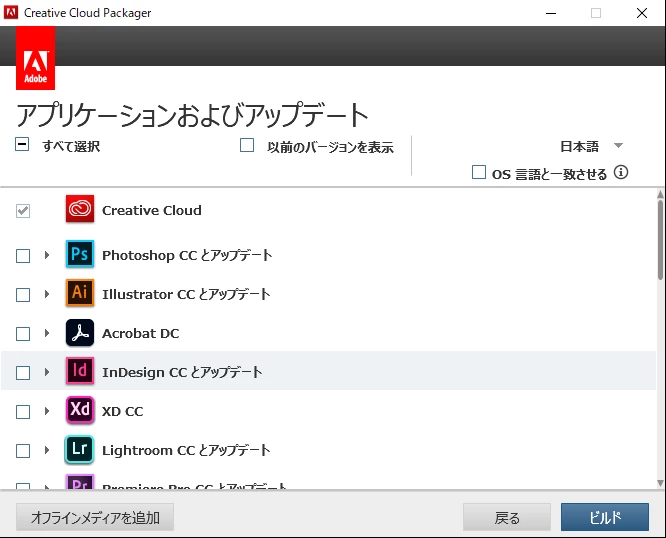Expand the Acrobat DC version list

[47, 333]
